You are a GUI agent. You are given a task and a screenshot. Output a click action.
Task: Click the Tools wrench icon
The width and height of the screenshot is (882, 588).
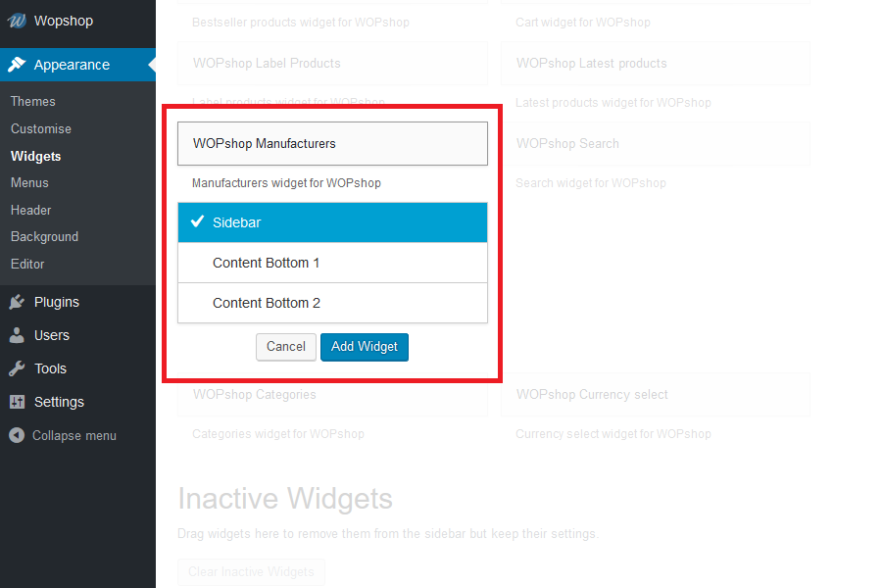[x=17, y=368]
